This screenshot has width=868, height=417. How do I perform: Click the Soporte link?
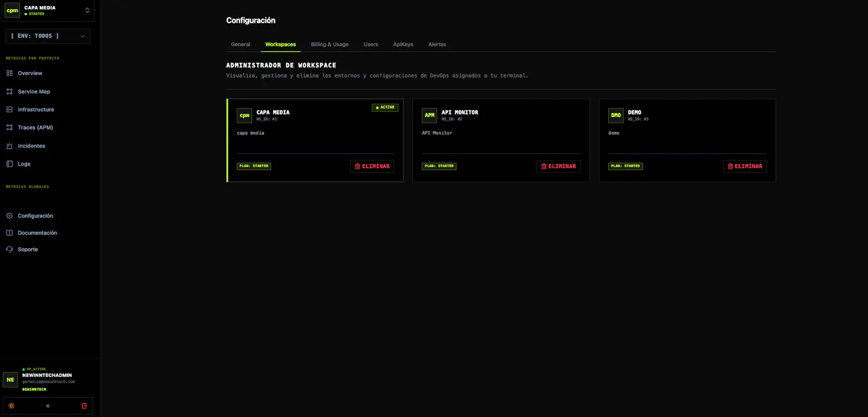(x=28, y=250)
